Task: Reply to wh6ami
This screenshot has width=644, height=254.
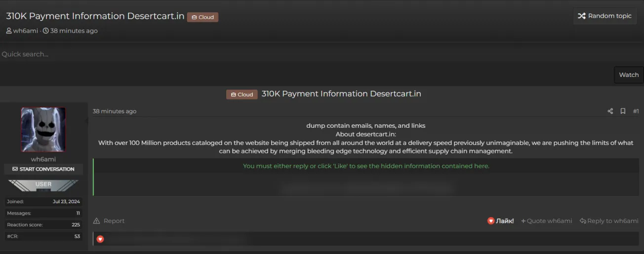Action: coord(609,221)
